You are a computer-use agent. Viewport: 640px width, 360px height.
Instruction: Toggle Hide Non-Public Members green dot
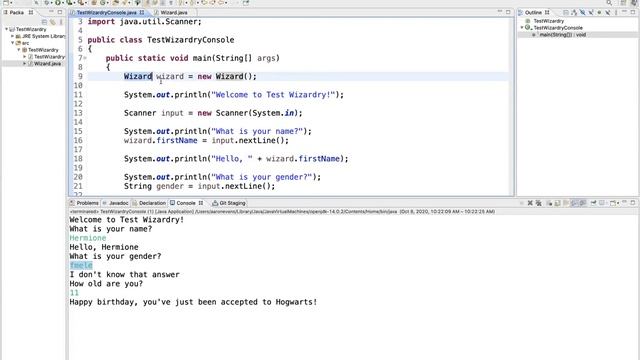click(x=599, y=13)
